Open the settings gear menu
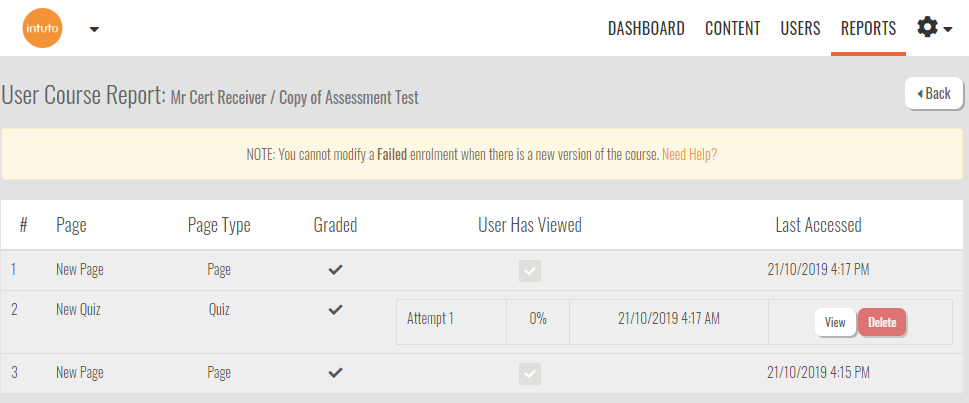The height and width of the screenshot is (403, 969). (x=933, y=28)
